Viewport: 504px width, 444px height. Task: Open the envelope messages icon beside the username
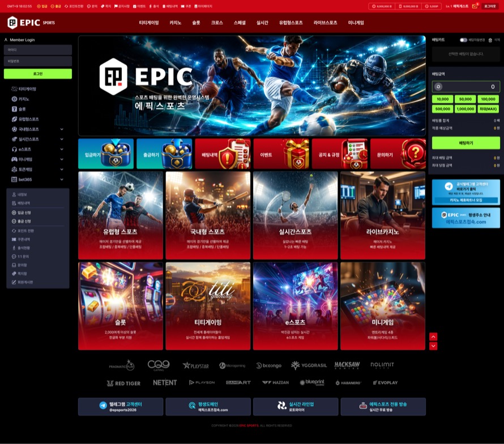click(x=475, y=6)
